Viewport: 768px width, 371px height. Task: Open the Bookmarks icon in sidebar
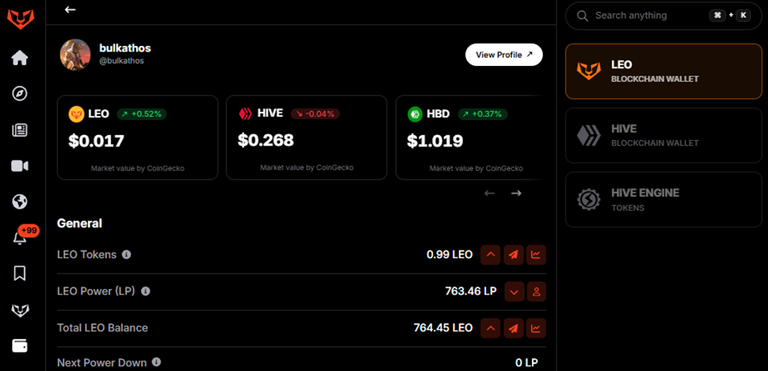(20, 273)
